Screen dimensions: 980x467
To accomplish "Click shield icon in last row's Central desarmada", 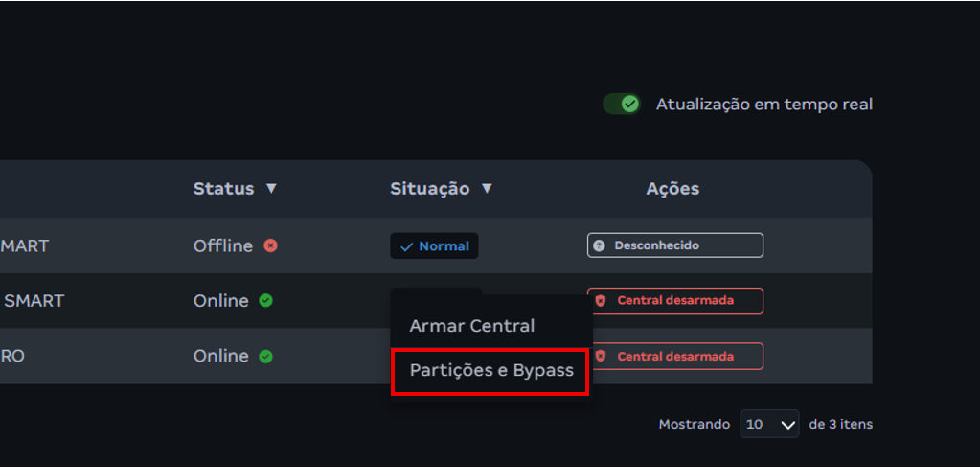I will point(601,356).
